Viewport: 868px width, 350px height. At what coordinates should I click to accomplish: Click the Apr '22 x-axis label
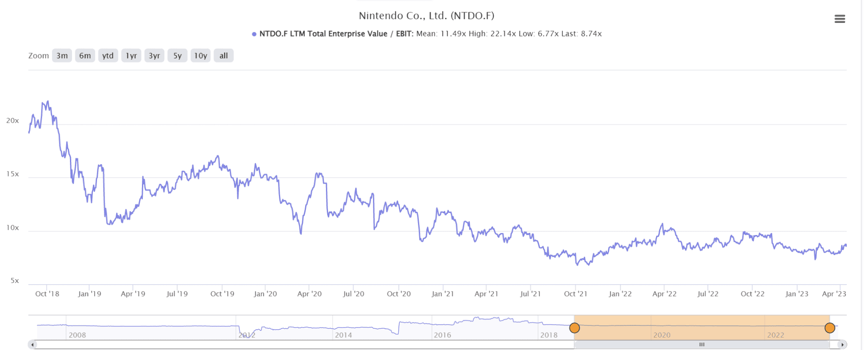[x=664, y=294]
